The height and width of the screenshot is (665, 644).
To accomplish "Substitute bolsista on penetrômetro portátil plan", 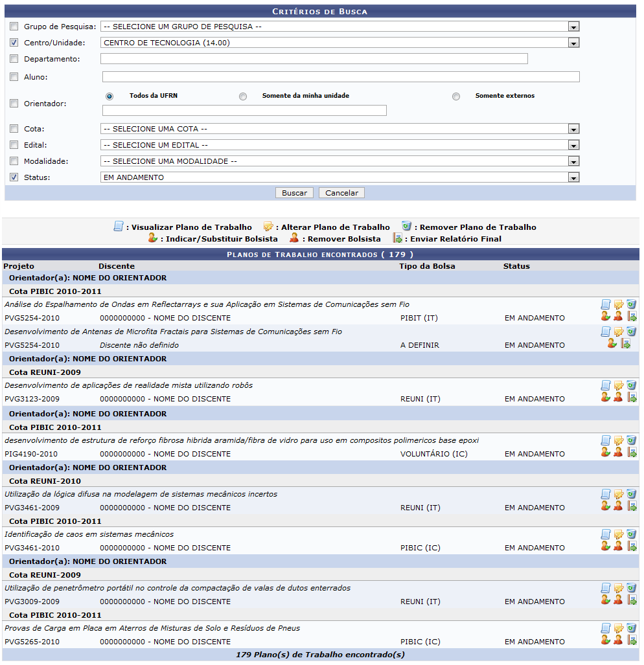I will [605, 600].
